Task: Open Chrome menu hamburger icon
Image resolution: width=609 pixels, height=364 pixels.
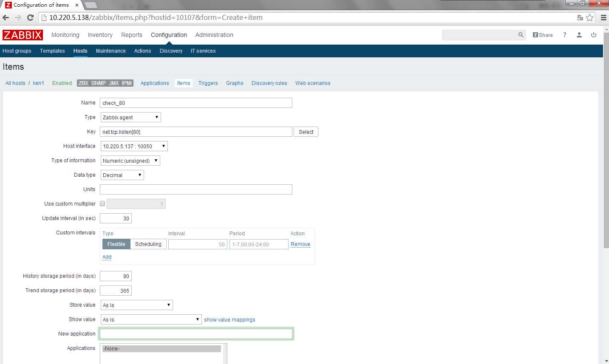Action: pos(603,17)
